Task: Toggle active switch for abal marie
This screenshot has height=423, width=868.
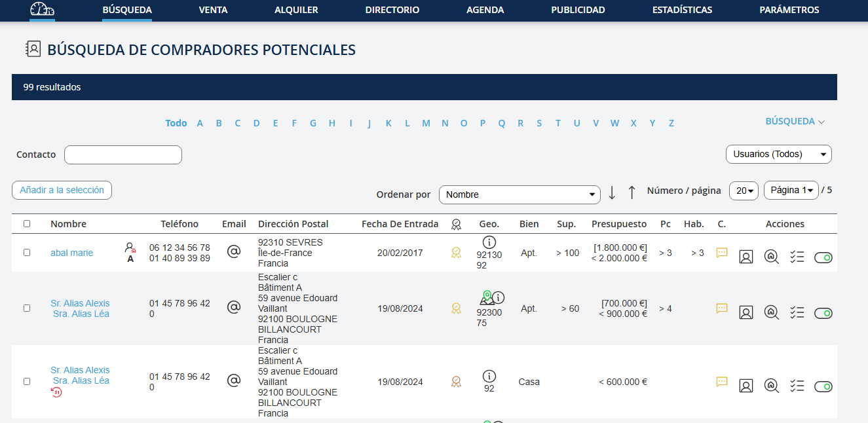Action: [823, 257]
